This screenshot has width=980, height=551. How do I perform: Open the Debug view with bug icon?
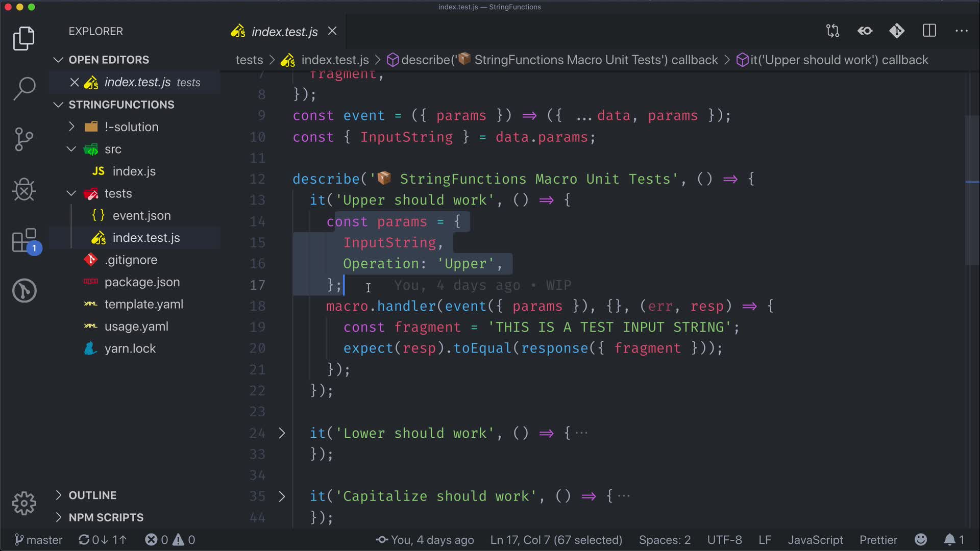point(24,190)
